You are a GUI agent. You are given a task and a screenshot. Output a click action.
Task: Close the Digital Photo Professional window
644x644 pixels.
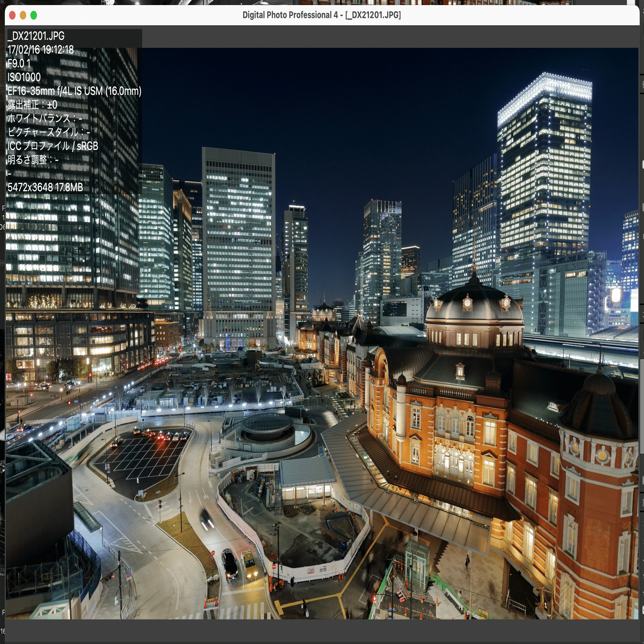point(12,15)
